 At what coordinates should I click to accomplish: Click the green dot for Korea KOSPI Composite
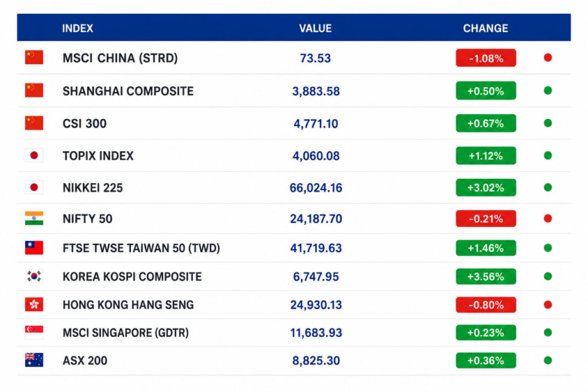click(548, 276)
